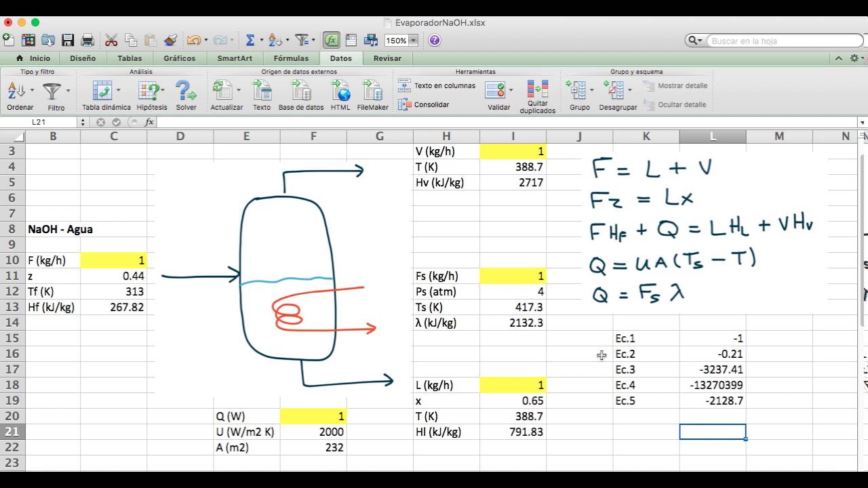Click the cancel entry X in formula bar
Screen dimensions: 868x488
coord(101,122)
